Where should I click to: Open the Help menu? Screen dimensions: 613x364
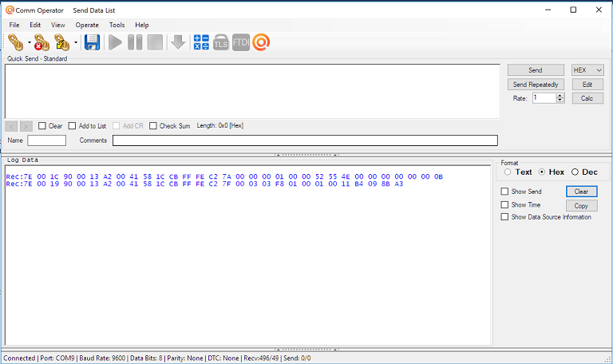coord(142,25)
